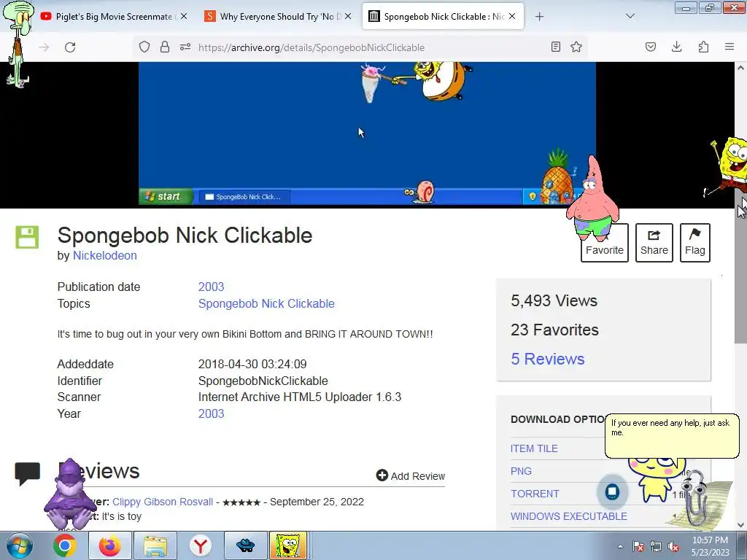Click the Action Center flag tray icon
The width and height of the screenshot is (747, 560).
pyautogui.click(x=638, y=547)
